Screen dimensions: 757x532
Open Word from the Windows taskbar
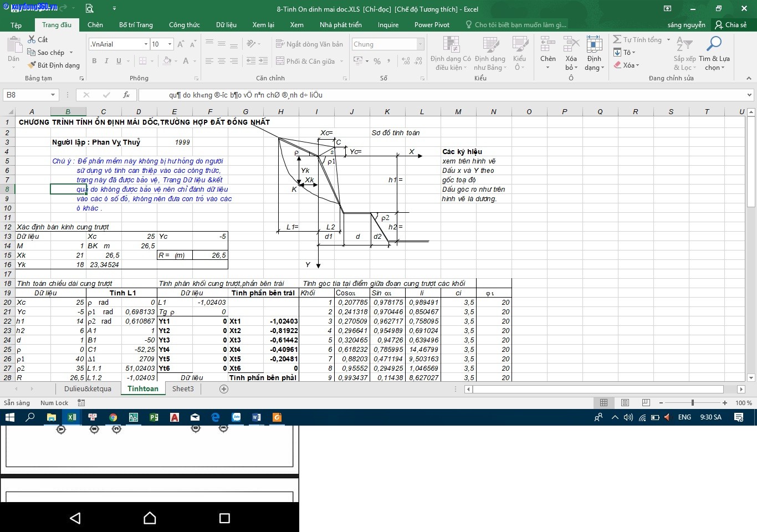pos(256,417)
